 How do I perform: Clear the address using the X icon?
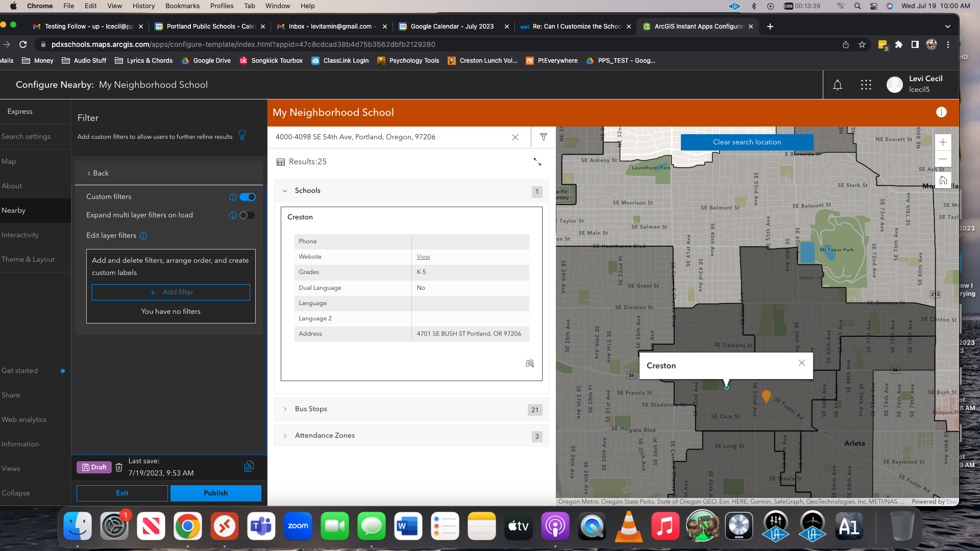pyautogui.click(x=515, y=137)
